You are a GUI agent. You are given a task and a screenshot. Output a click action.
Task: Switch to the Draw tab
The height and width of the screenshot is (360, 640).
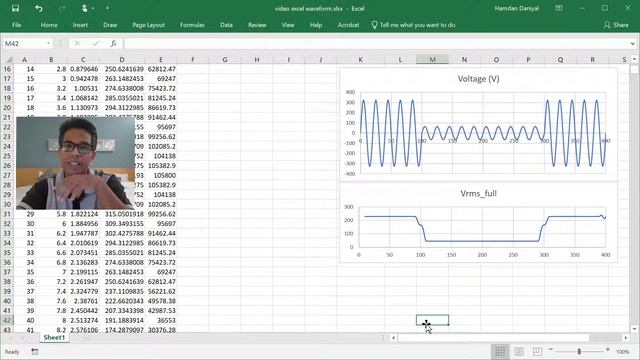[x=110, y=25]
